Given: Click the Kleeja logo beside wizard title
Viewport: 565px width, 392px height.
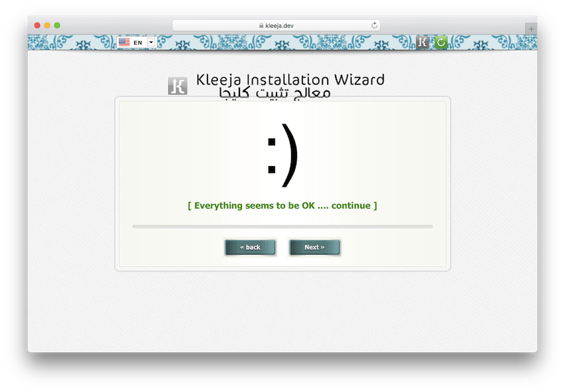Looking at the screenshot, I should (177, 86).
